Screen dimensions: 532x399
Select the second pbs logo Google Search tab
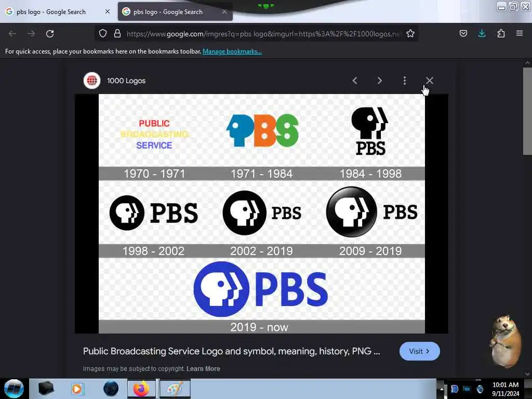coord(175,12)
